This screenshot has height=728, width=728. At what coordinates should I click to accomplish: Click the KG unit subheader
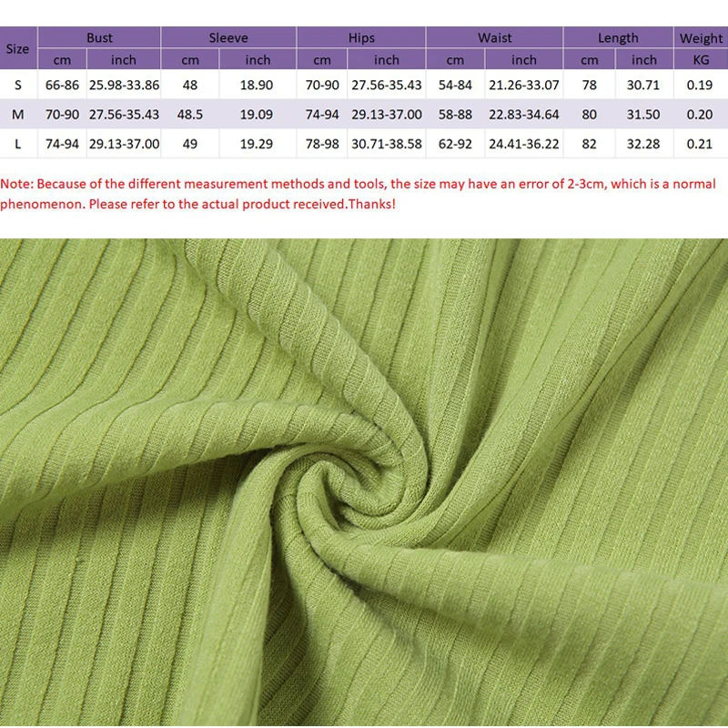click(x=701, y=60)
